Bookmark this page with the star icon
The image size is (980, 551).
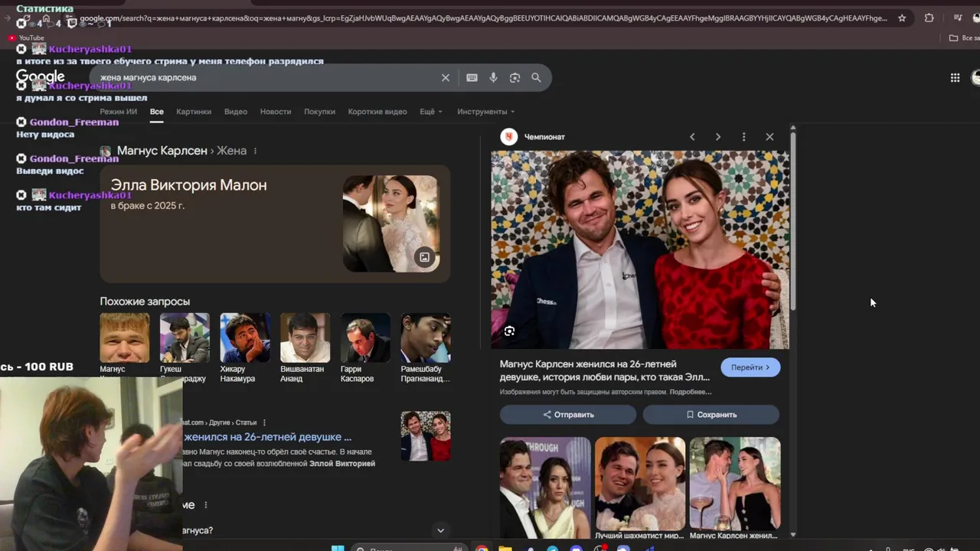902,18
